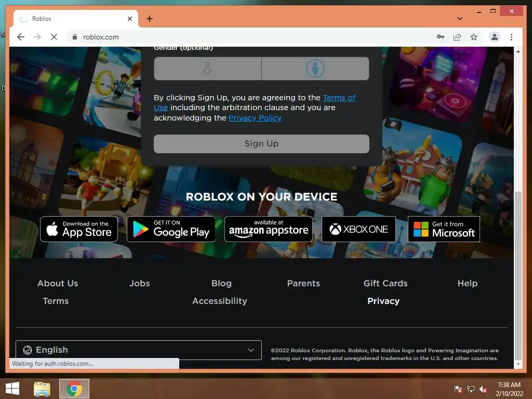Image resolution: width=532 pixels, height=399 pixels.
Task: Open Get it on Google Play badge
Action: tap(171, 229)
